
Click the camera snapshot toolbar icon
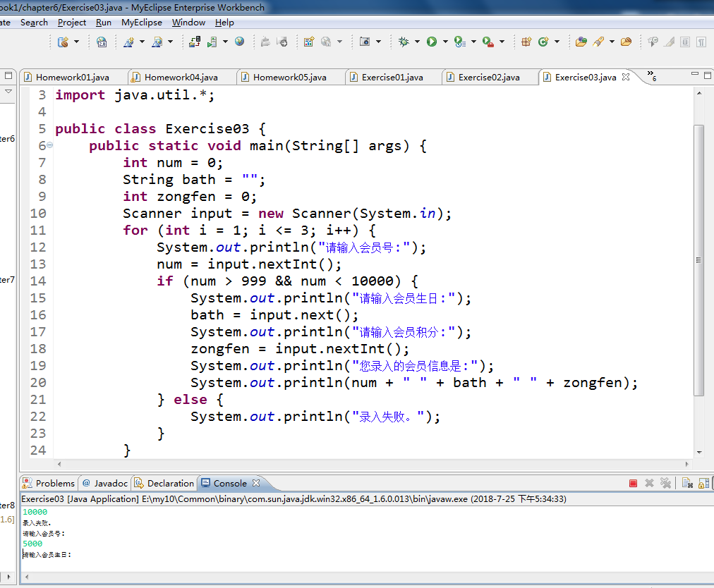365,42
